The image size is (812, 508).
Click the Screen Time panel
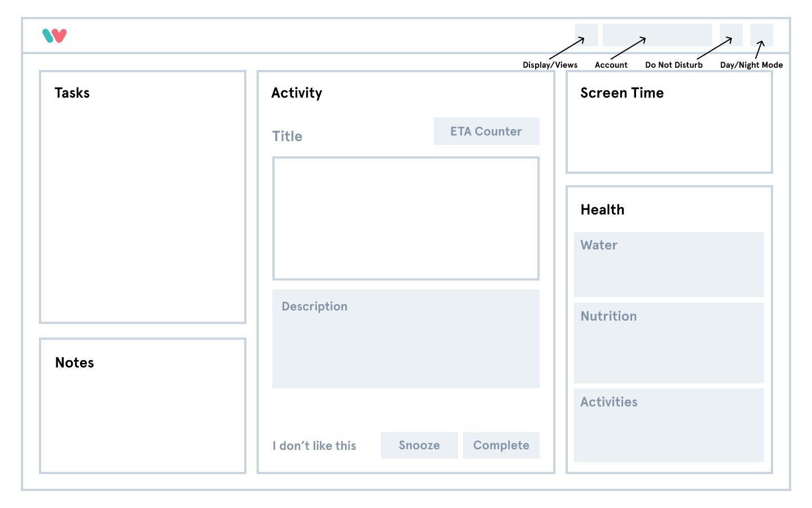(669, 122)
